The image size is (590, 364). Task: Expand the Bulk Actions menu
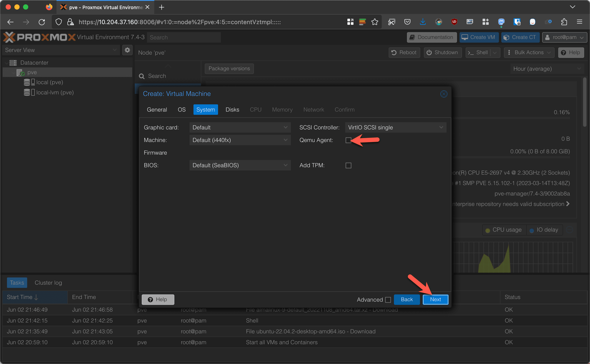(529, 52)
